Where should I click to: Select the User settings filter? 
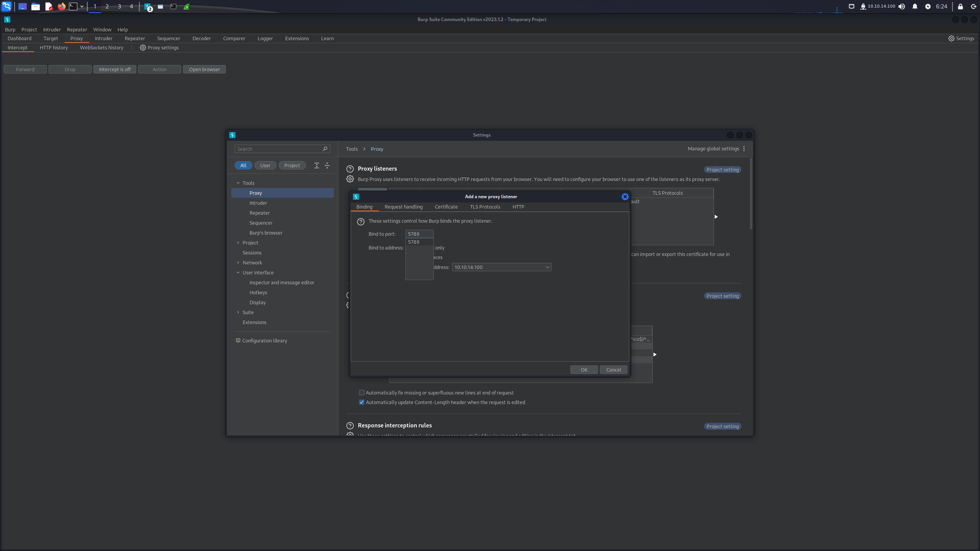265,166
